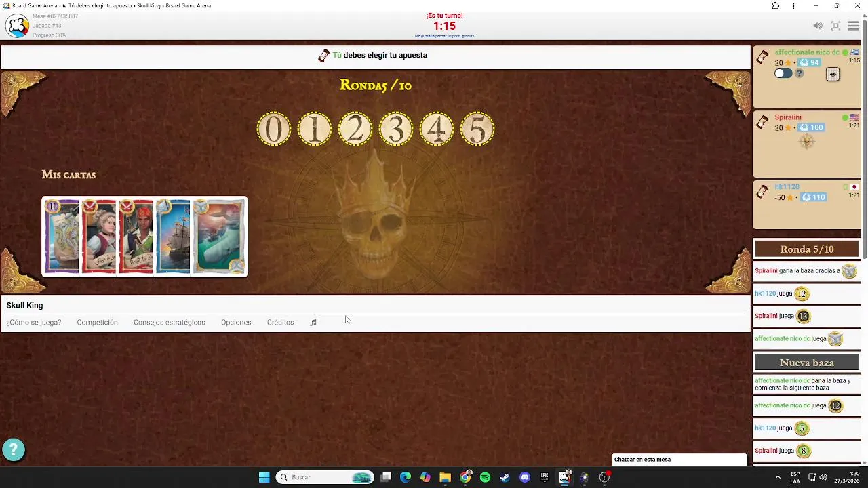Select the red-bandana pirate card

point(136,237)
